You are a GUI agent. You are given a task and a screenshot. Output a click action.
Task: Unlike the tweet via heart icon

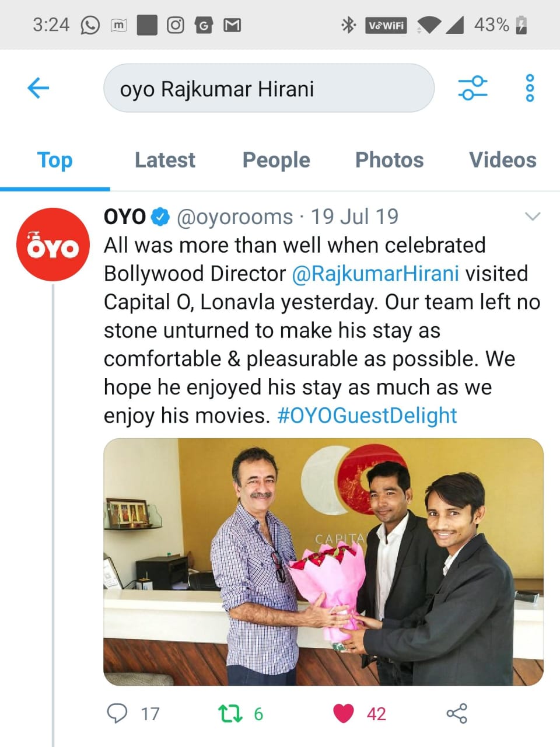click(343, 713)
